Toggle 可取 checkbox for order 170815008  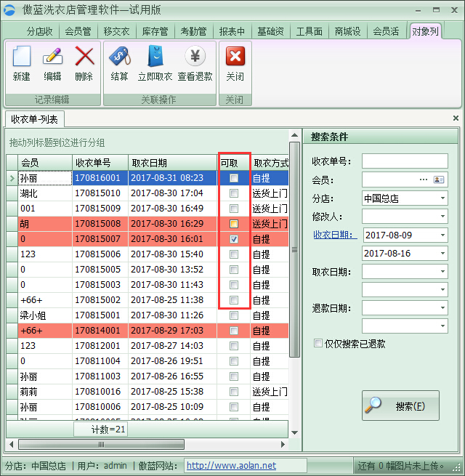click(x=234, y=224)
